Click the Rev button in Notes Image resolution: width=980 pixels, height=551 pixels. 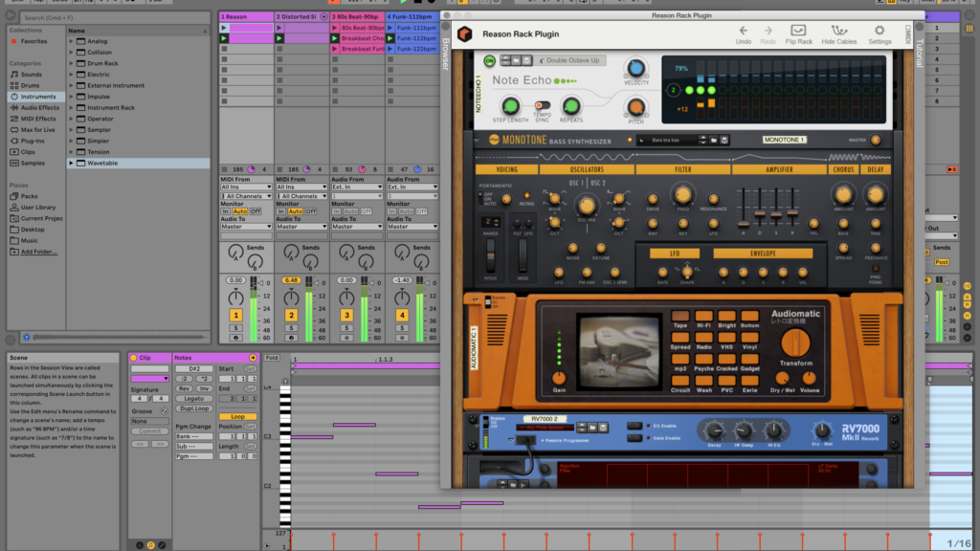click(184, 388)
